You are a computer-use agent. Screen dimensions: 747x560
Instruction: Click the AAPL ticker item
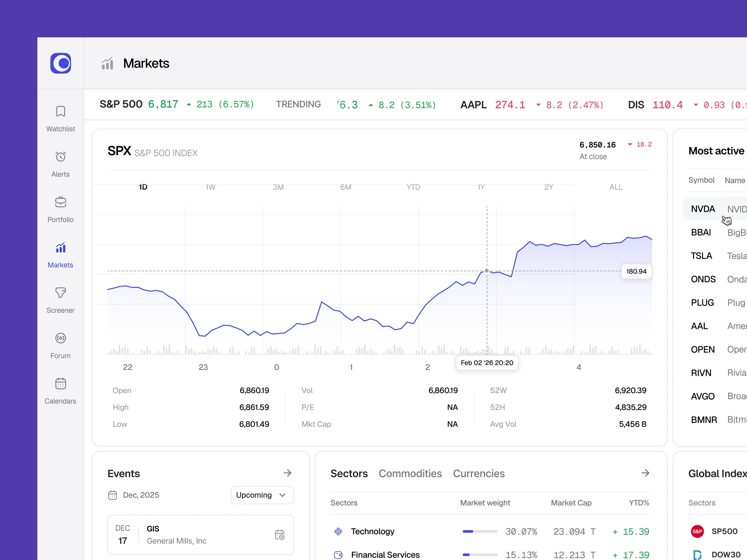532,105
